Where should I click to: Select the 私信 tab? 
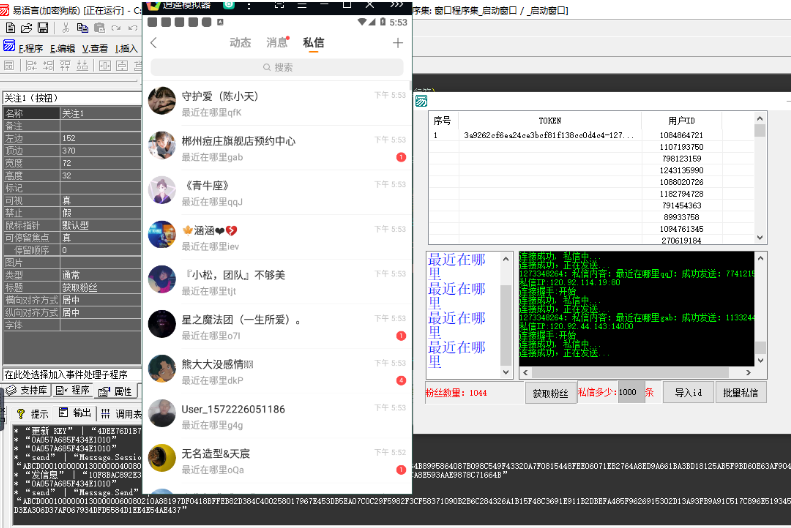(x=313, y=43)
